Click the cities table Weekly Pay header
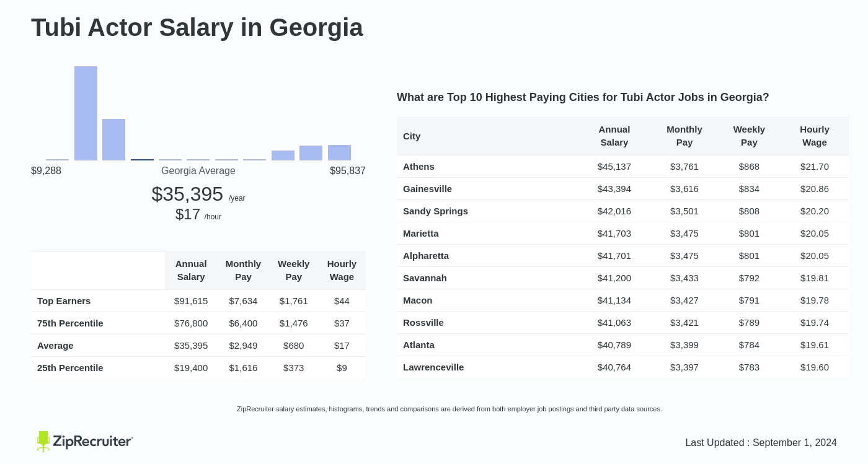Image resolution: width=868 pixels, height=464 pixels. (x=749, y=136)
